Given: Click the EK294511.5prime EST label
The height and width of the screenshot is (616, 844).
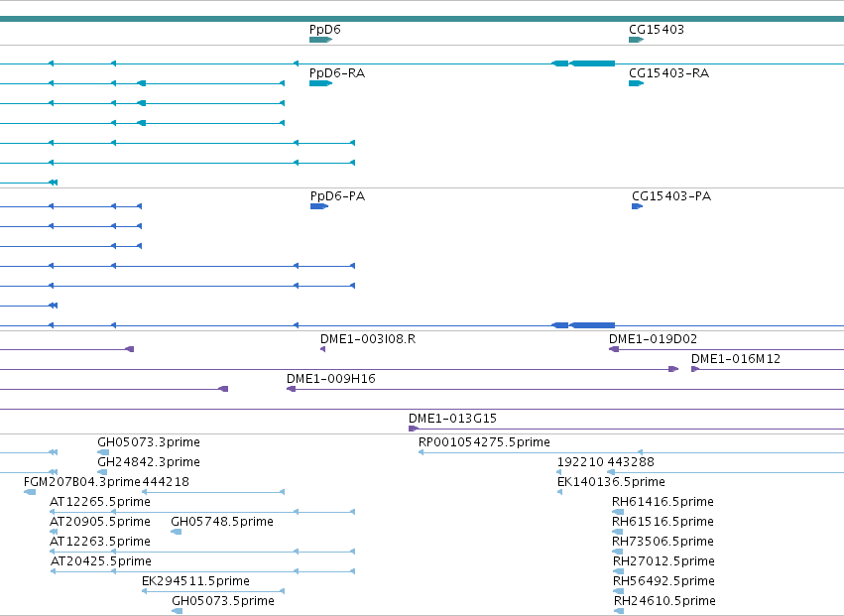Looking at the screenshot, I should pyautogui.click(x=196, y=581).
